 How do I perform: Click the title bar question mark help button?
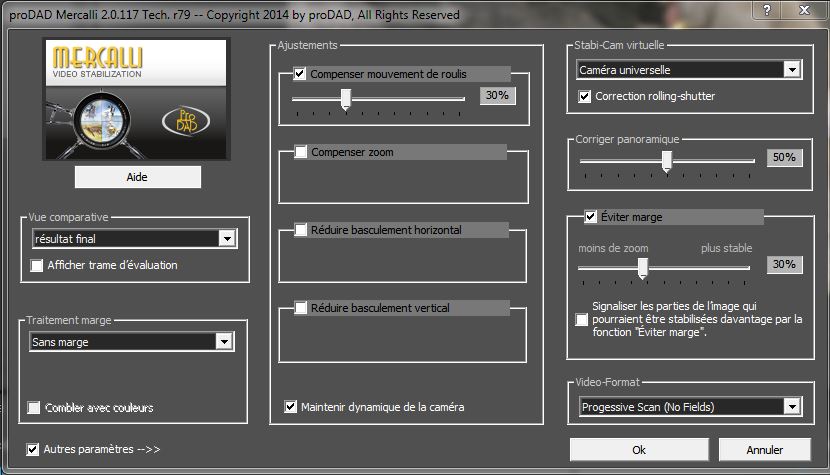click(767, 10)
